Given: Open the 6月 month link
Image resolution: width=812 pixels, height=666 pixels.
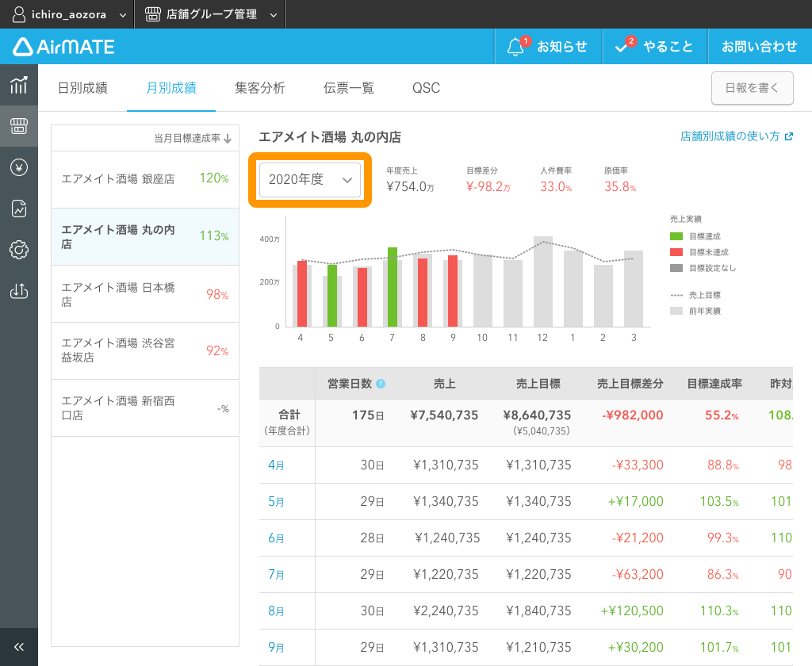Looking at the screenshot, I should click(x=276, y=538).
